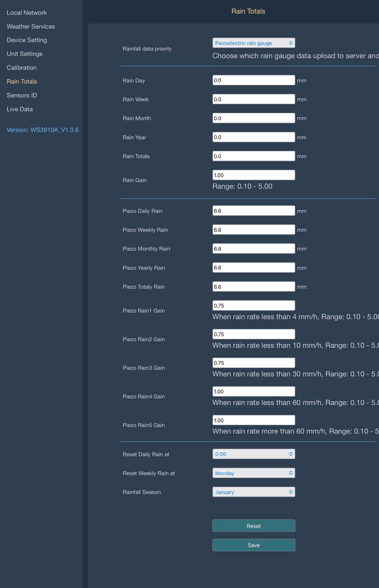The height and width of the screenshot is (588, 379).
Task: Click the Piezo Rain2 Gain field
Action: click(x=254, y=334)
